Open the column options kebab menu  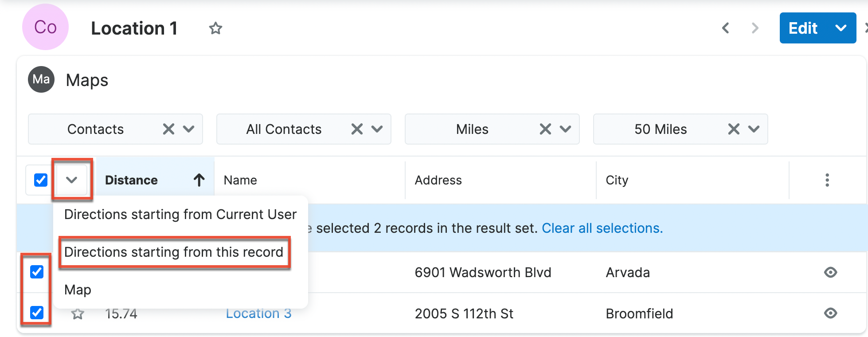click(827, 180)
